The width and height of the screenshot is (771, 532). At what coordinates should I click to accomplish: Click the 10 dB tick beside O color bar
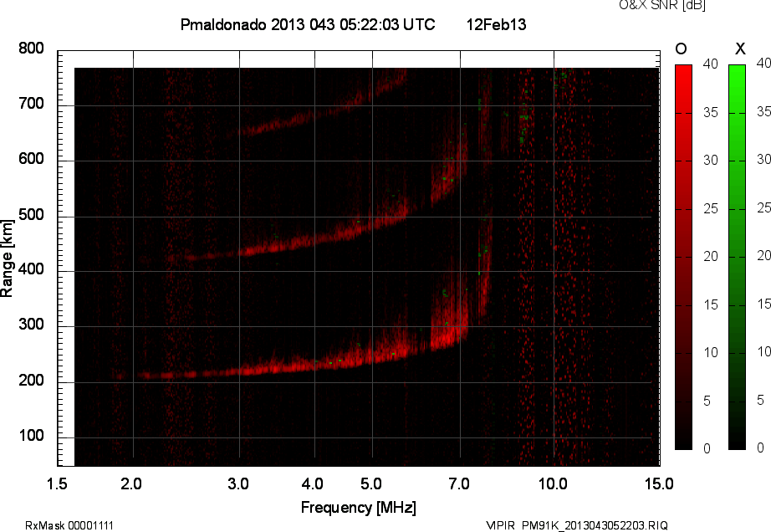pyautogui.click(x=711, y=352)
